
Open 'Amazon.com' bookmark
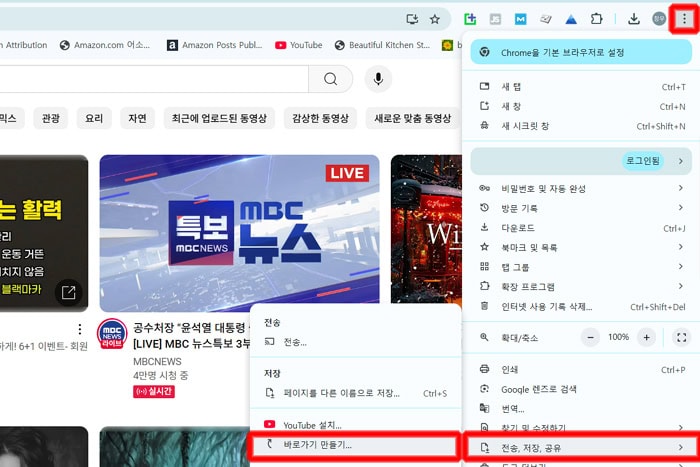[105, 45]
